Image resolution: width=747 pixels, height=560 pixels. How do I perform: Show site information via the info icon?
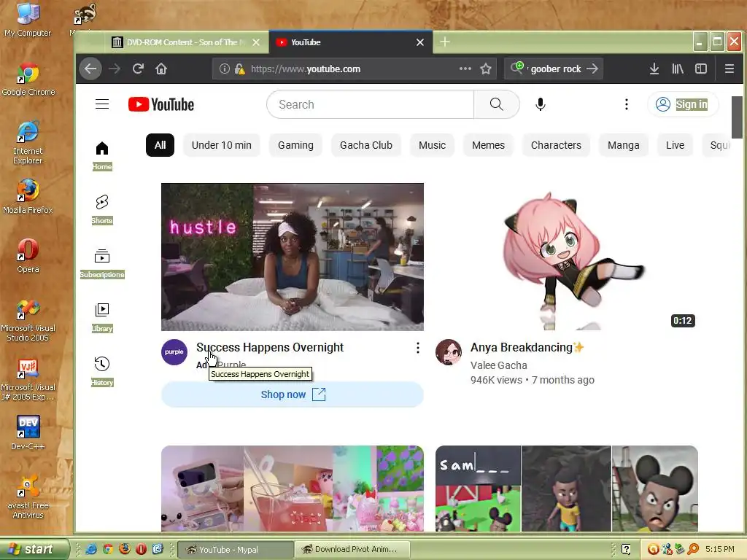click(x=225, y=69)
